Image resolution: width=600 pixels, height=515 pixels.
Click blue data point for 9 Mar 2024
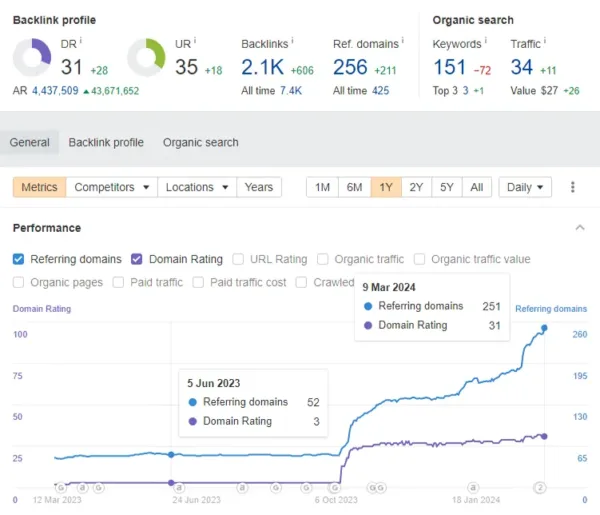544,328
